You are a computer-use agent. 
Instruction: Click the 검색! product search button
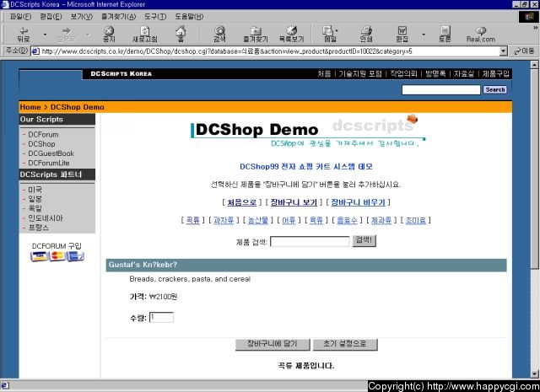click(364, 241)
